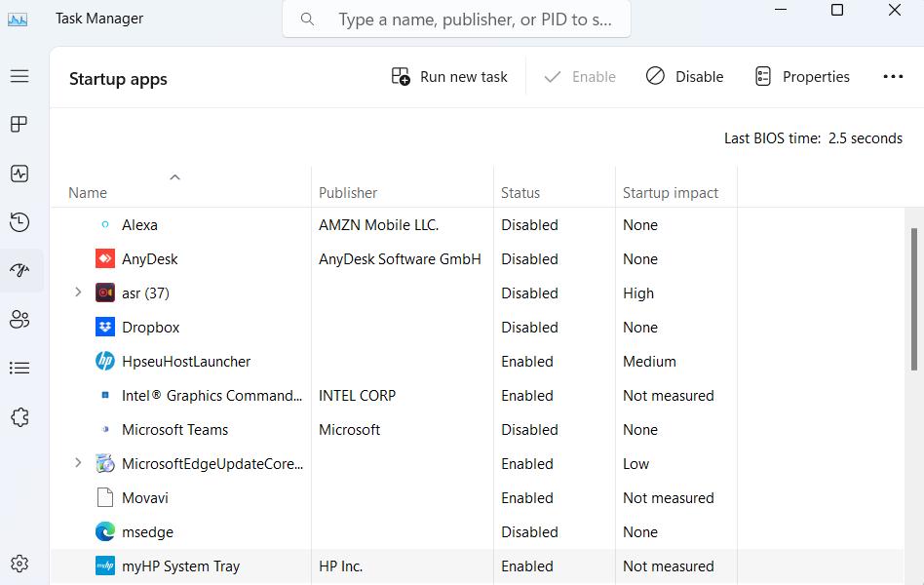Image resolution: width=924 pixels, height=585 pixels.
Task: Click the MicrosoftEdgeUpdateCore icon
Action: pos(105,463)
